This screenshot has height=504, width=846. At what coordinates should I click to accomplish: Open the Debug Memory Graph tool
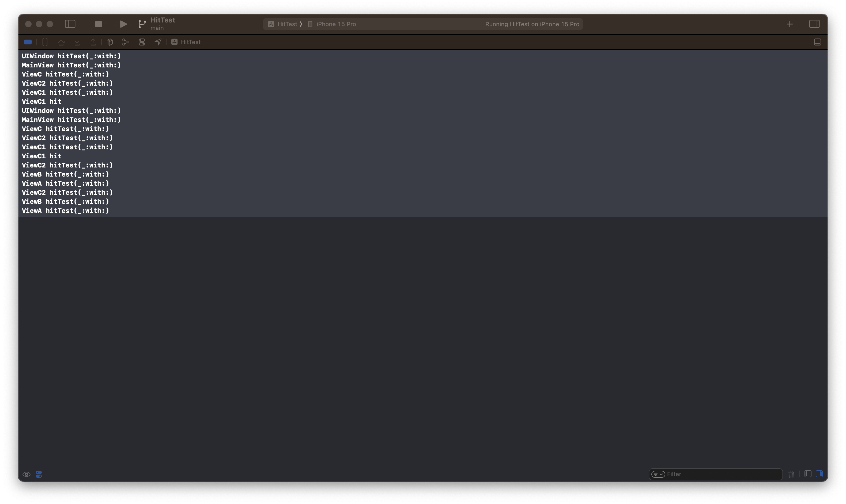(x=126, y=42)
